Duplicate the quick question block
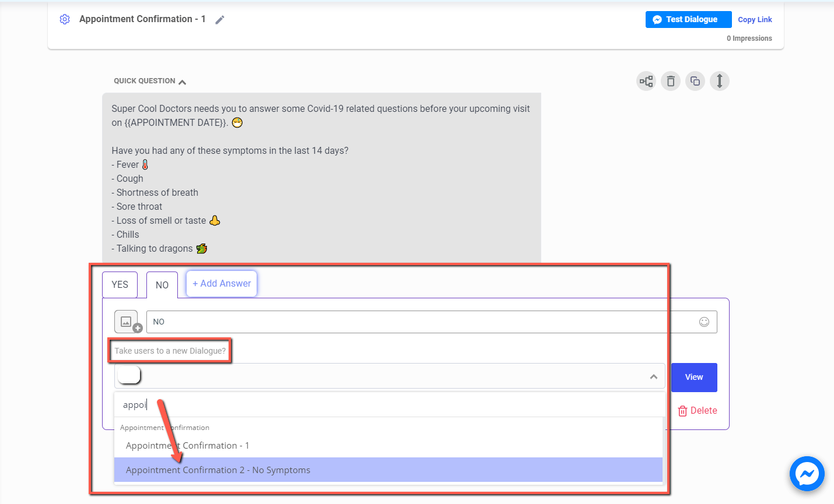 [x=695, y=81]
